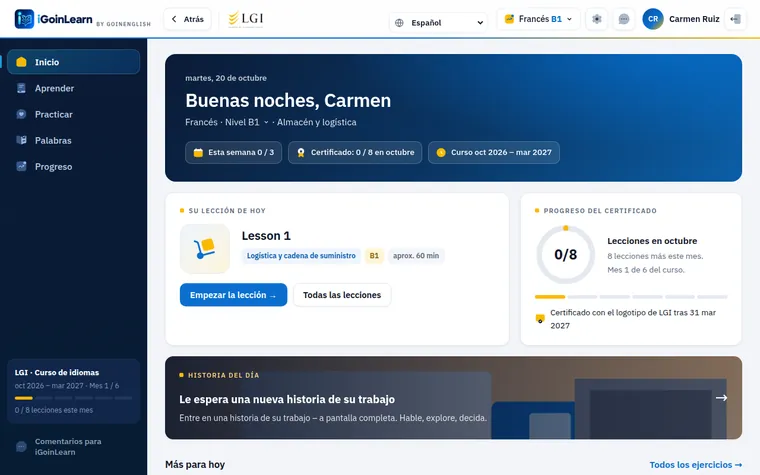Screen dimensions: 760x475
Task: Open Palabras in the sidebar
Action: (74, 141)
